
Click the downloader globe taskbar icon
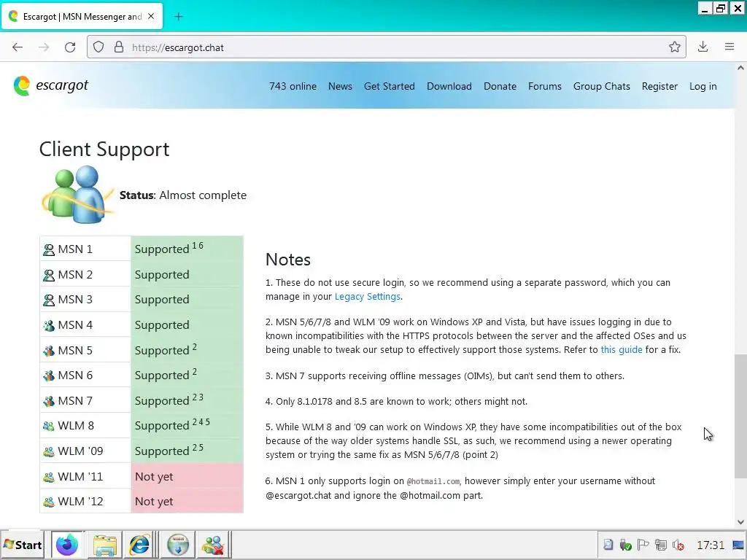[178, 545]
